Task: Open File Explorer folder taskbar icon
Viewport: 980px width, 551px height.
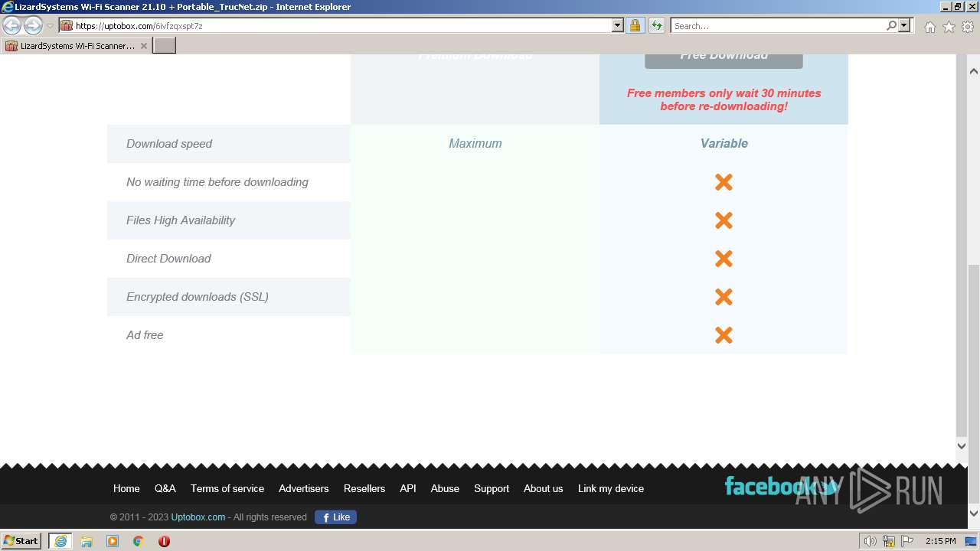Action: [x=87, y=541]
